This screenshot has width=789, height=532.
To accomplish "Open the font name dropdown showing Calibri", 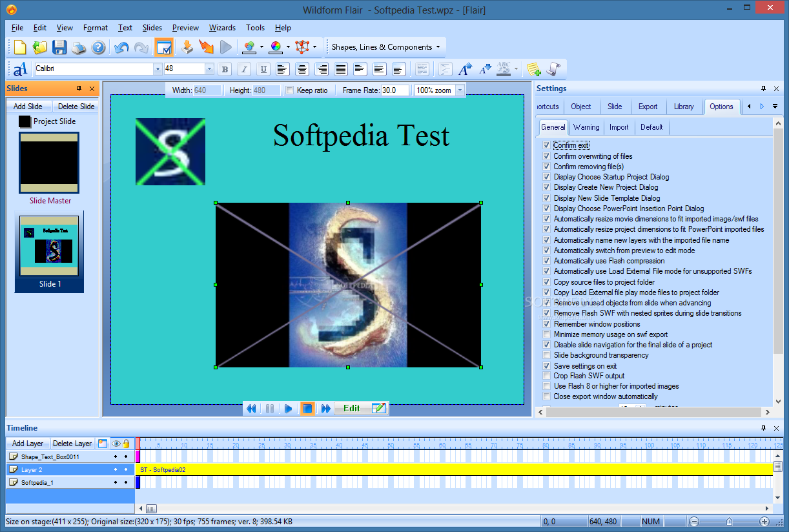I will point(158,69).
